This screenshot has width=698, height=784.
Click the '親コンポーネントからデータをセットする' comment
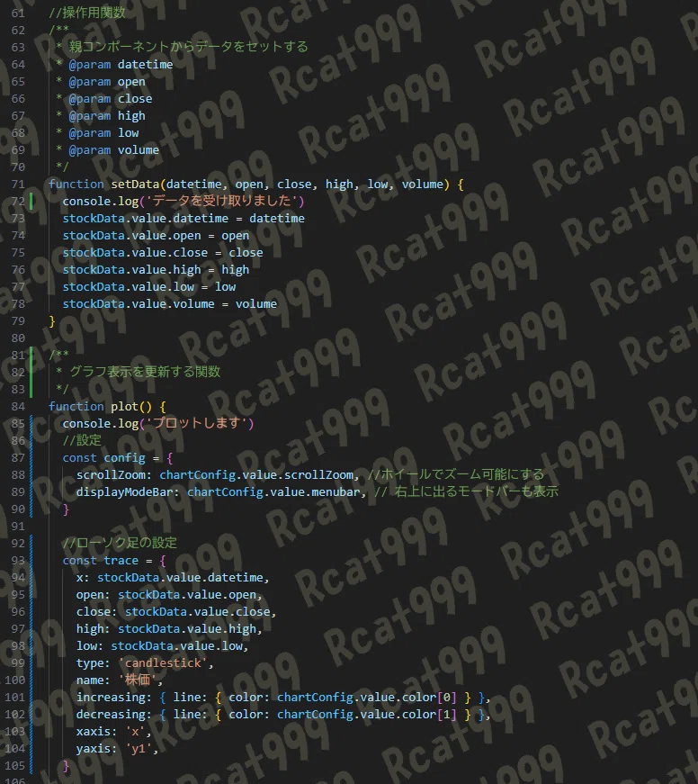(188, 47)
